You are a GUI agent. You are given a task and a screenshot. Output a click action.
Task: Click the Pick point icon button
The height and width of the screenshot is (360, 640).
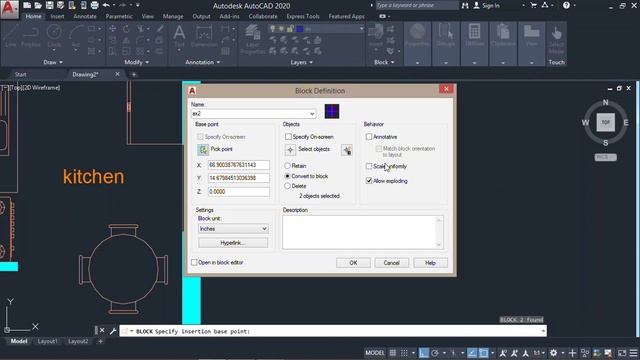(203, 150)
